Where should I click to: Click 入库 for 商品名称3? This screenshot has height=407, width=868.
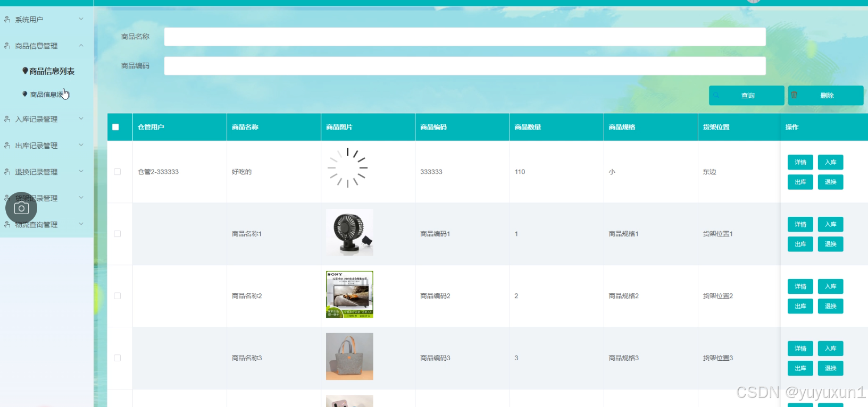pyautogui.click(x=830, y=349)
